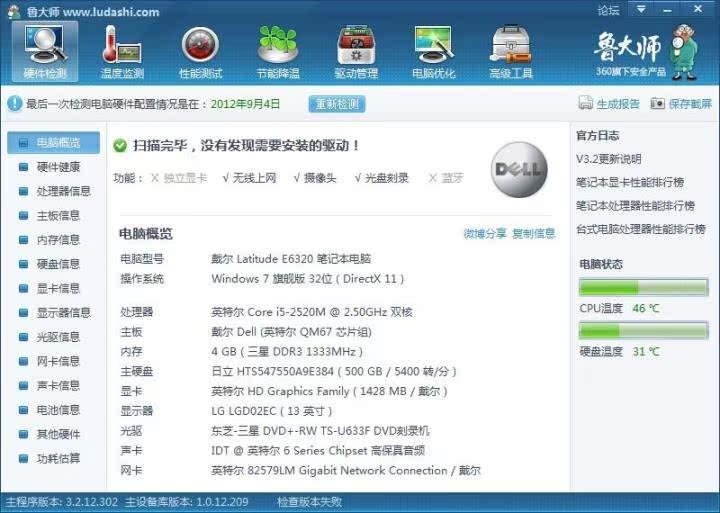Click the 生成报告 generate report link
This screenshot has height=513, width=720.
point(609,104)
